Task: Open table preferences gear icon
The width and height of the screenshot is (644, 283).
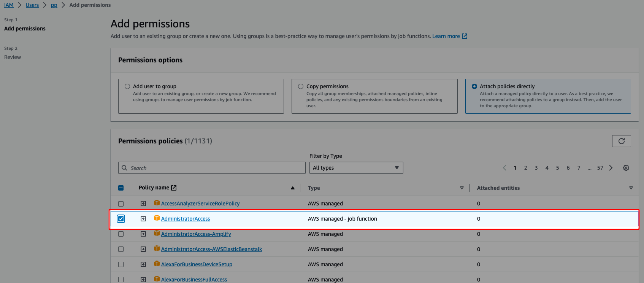Action: (626, 168)
